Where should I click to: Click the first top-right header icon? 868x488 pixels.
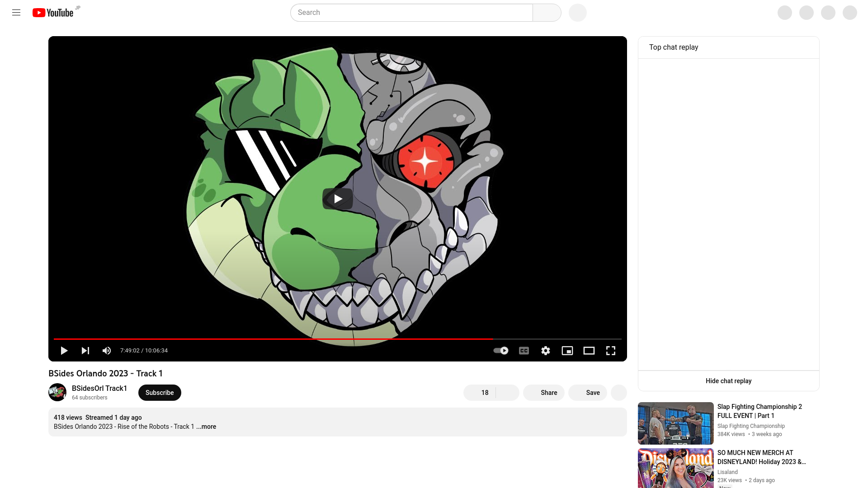(x=785, y=13)
